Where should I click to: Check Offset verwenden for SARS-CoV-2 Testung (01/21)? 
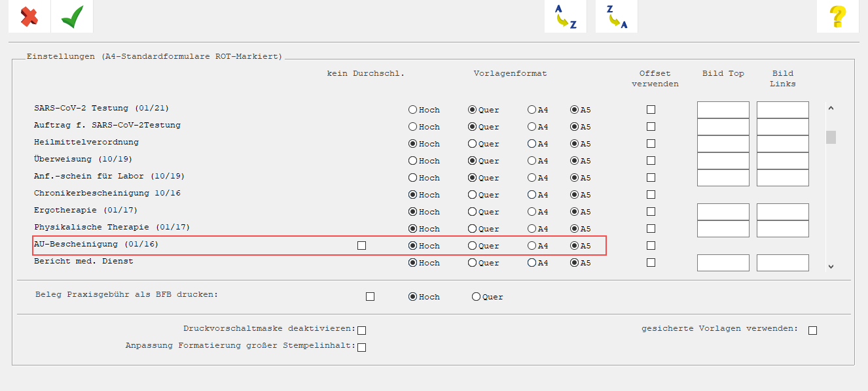click(x=651, y=110)
